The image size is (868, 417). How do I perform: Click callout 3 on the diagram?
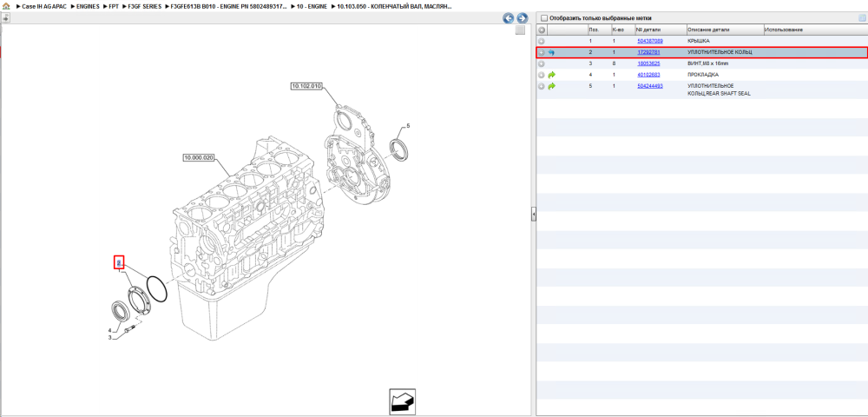pos(109,337)
